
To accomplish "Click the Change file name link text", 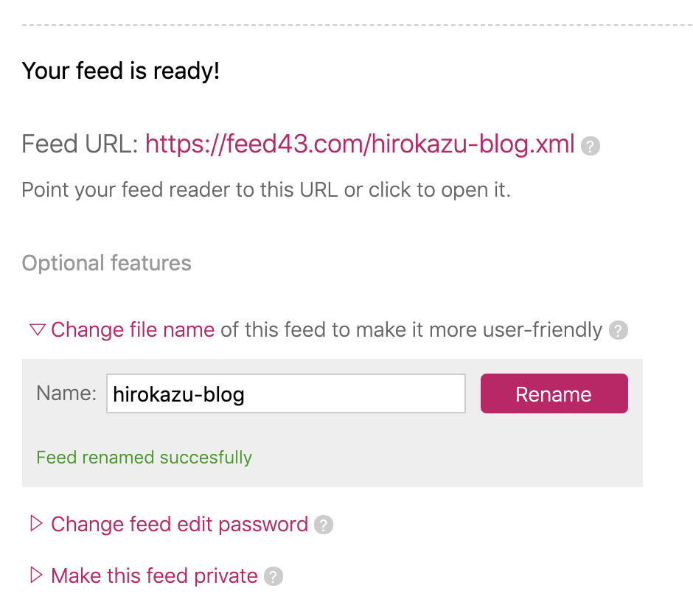I will point(133,330).
